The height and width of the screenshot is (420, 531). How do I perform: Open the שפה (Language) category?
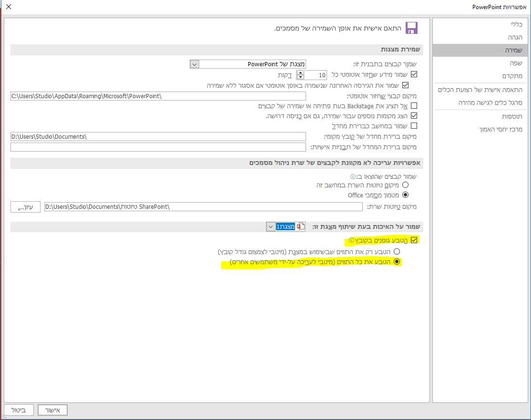tap(480, 63)
